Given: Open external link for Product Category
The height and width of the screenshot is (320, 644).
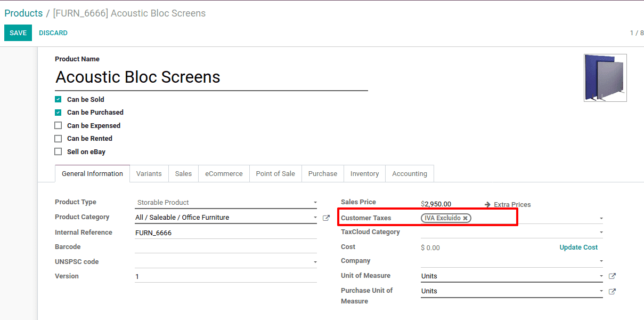Looking at the screenshot, I should [326, 218].
